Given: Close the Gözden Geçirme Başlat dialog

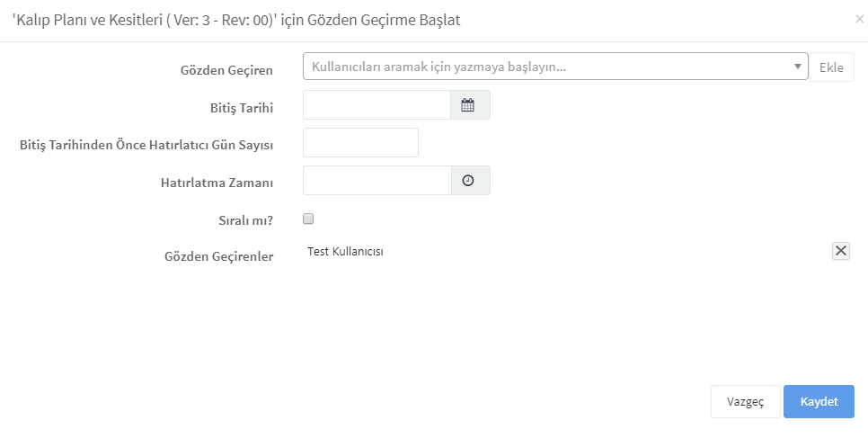Looking at the screenshot, I should [859, 20].
